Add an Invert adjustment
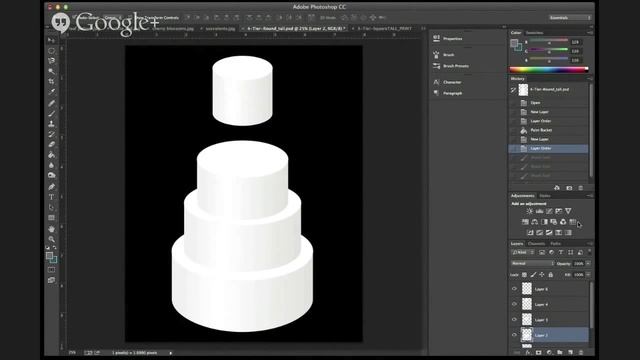Image resolution: width=640 pixels, height=360 pixels. click(530, 232)
